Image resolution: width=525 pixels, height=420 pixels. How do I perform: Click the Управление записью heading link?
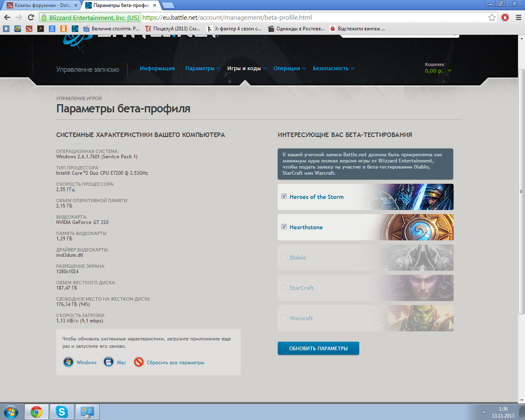pyautogui.click(x=88, y=69)
